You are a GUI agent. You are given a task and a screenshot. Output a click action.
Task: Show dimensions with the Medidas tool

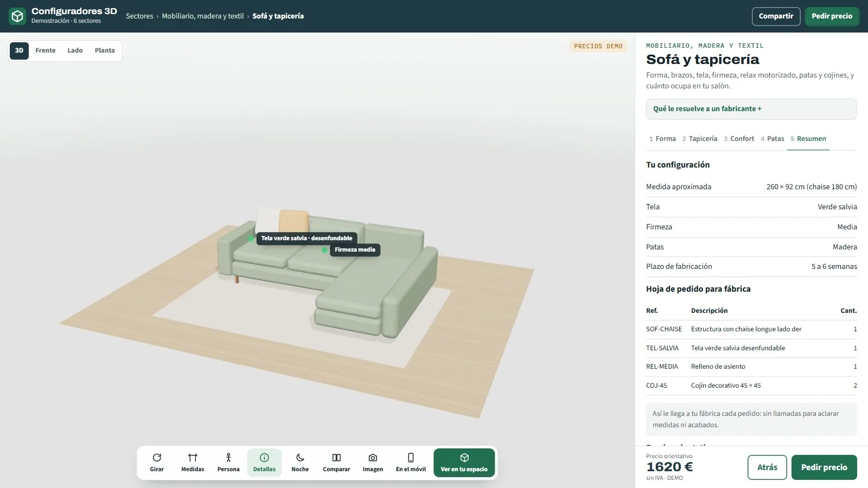point(193,463)
